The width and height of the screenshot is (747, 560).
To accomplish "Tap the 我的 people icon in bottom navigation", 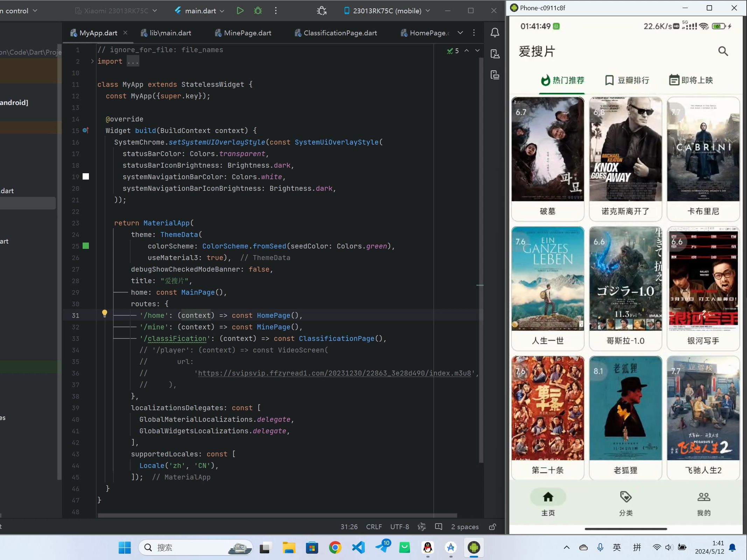I will click(704, 497).
